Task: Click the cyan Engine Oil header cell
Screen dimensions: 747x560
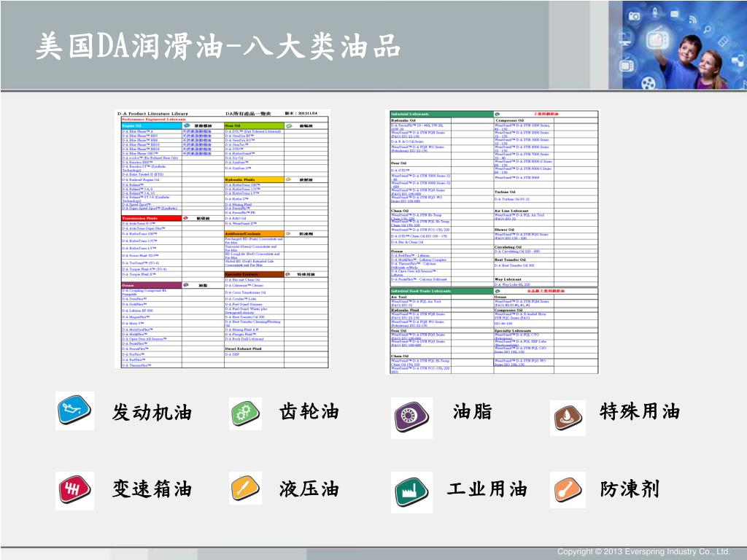Action: coord(152,125)
